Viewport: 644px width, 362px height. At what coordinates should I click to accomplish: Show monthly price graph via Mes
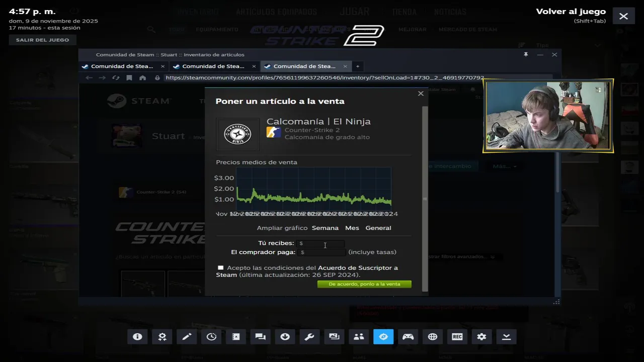point(352,228)
